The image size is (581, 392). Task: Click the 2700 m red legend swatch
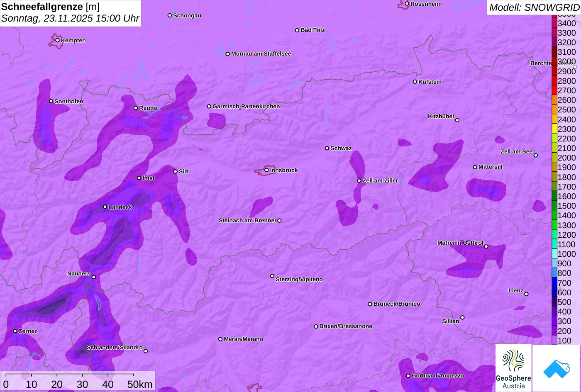pos(554,90)
